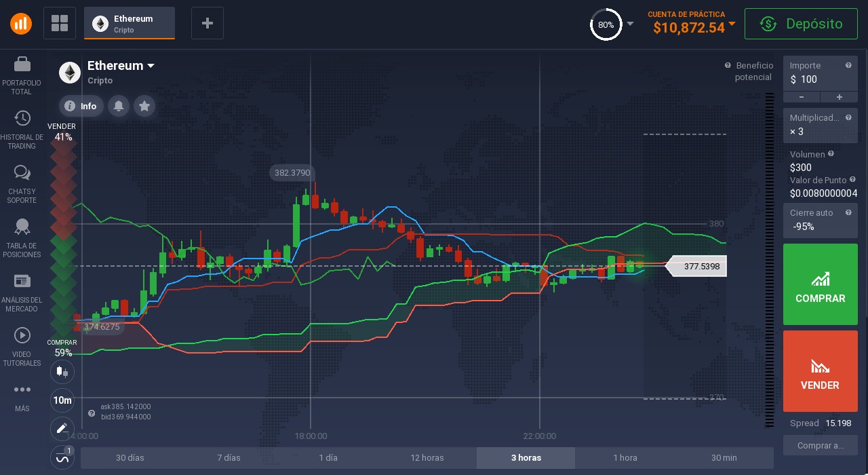This screenshot has width=868, height=475.
Task: Increase amount with plus button
Action: coord(839,97)
